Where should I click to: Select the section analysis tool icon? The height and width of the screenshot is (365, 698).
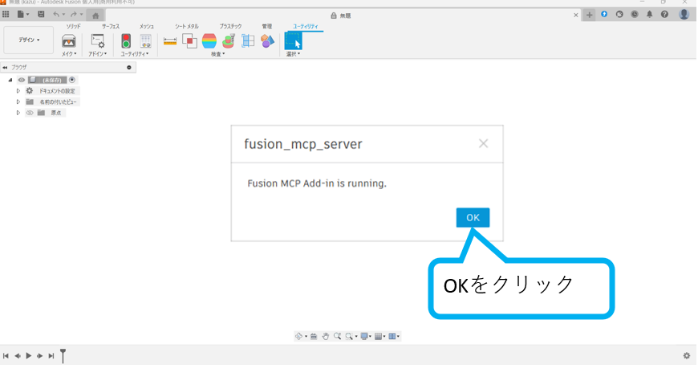pos(248,41)
